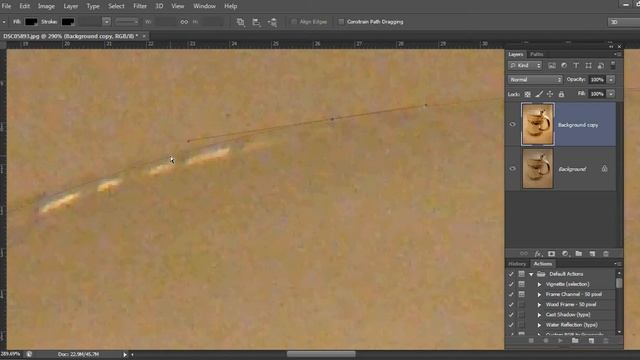Hide the Background copy layer

pyautogui.click(x=512, y=124)
